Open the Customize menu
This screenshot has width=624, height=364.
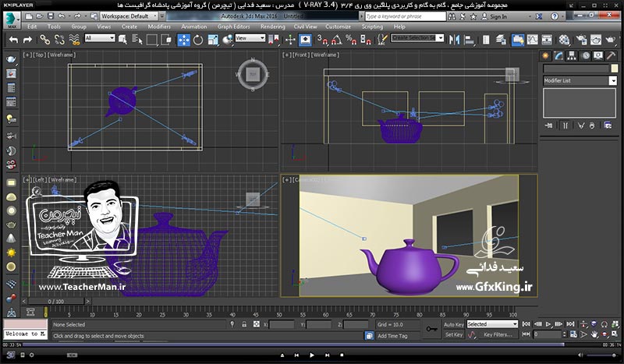(x=338, y=27)
